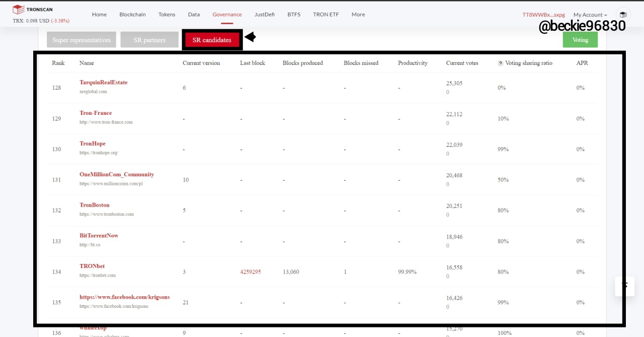644x337 pixels.
Task: Open the bold facebook.com/krigsons candidate name
Action: (x=125, y=297)
